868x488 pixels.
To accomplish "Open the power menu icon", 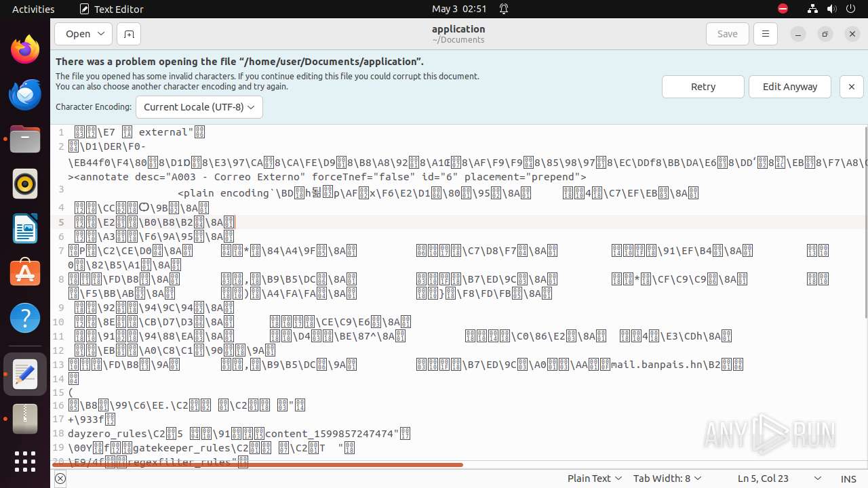I will (850, 9).
